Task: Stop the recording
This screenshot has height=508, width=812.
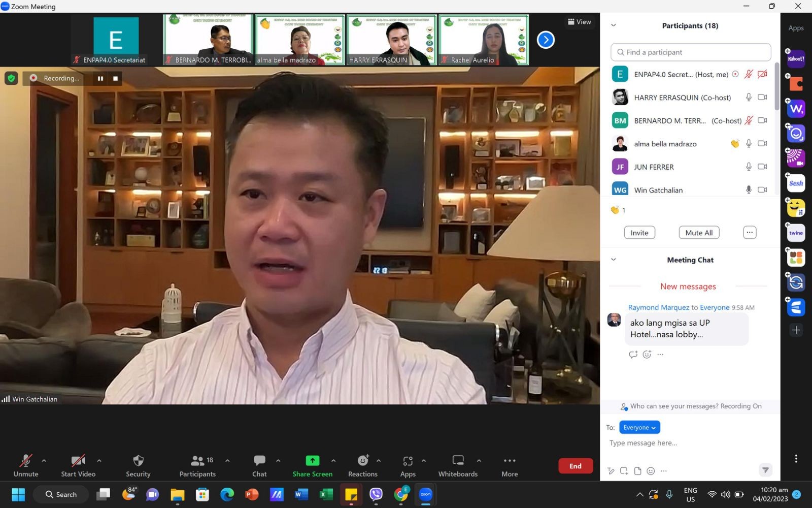Action: (115, 78)
